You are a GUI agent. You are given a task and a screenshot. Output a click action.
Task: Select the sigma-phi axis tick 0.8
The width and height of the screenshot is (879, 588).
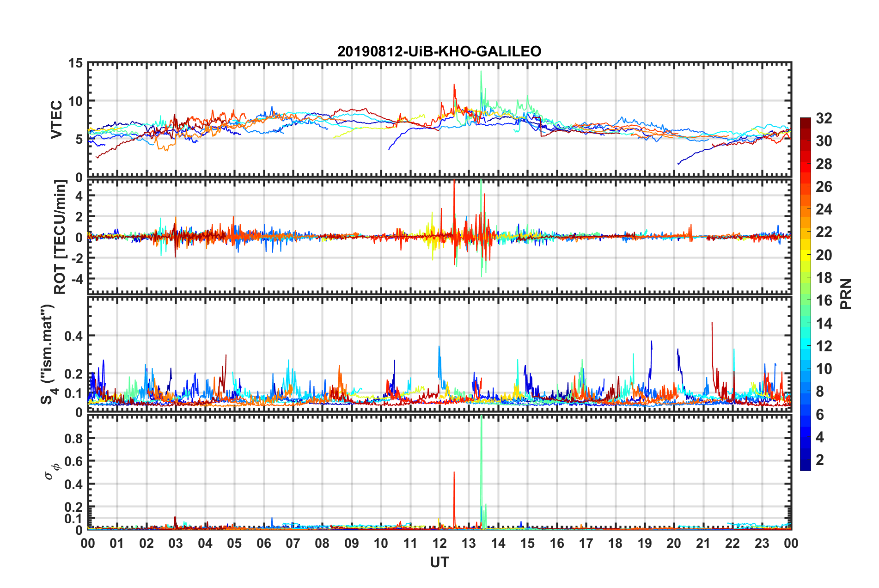click(74, 438)
